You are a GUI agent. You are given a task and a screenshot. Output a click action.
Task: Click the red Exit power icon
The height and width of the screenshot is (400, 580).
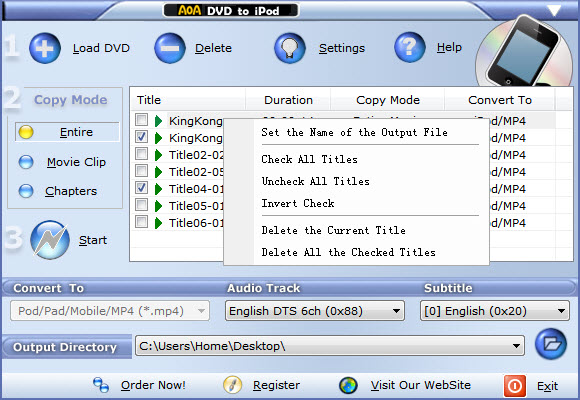[515, 386]
